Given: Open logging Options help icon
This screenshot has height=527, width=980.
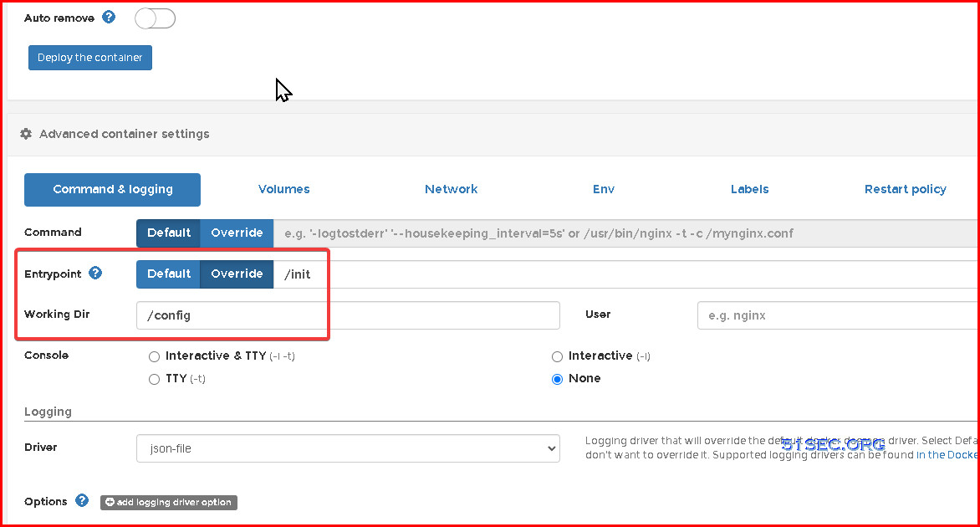Looking at the screenshot, I should [x=82, y=501].
